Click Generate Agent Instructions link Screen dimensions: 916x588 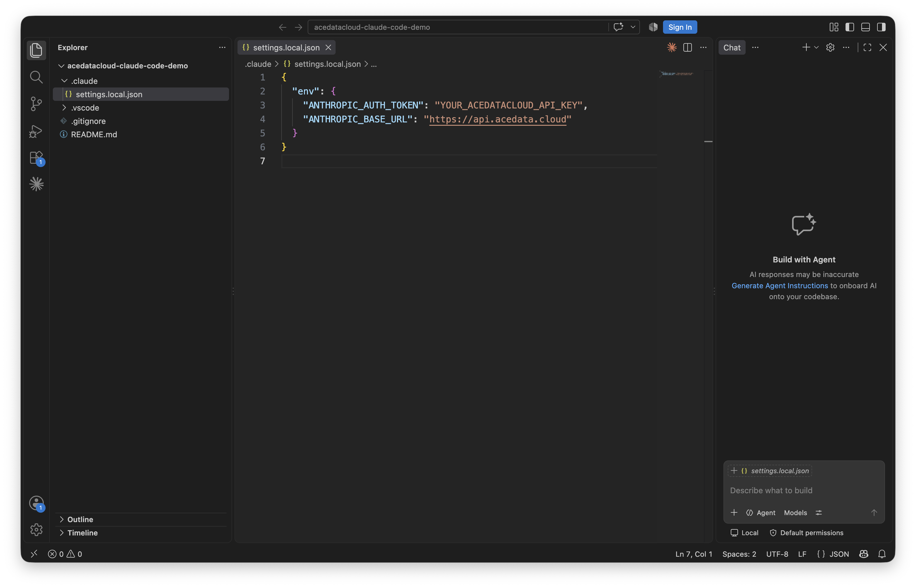point(780,285)
